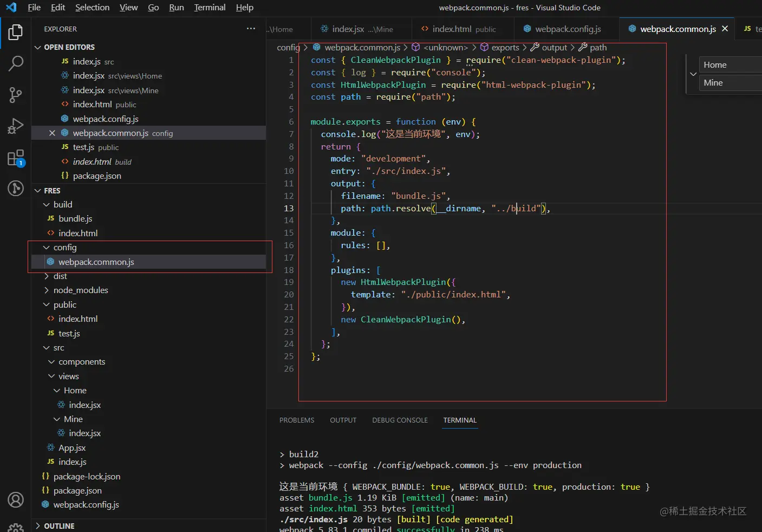Switch to the PROBLEMS panel tab
The height and width of the screenshot is (532, 762).
(x=297, y=420)
